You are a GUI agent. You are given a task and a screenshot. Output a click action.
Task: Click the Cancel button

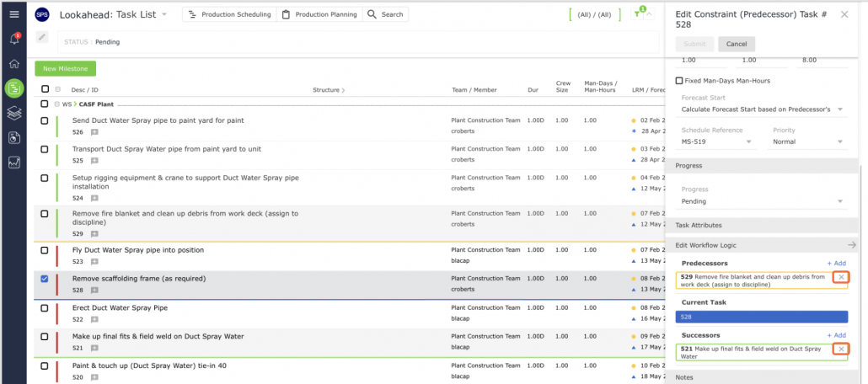click(x=737, y=44)
